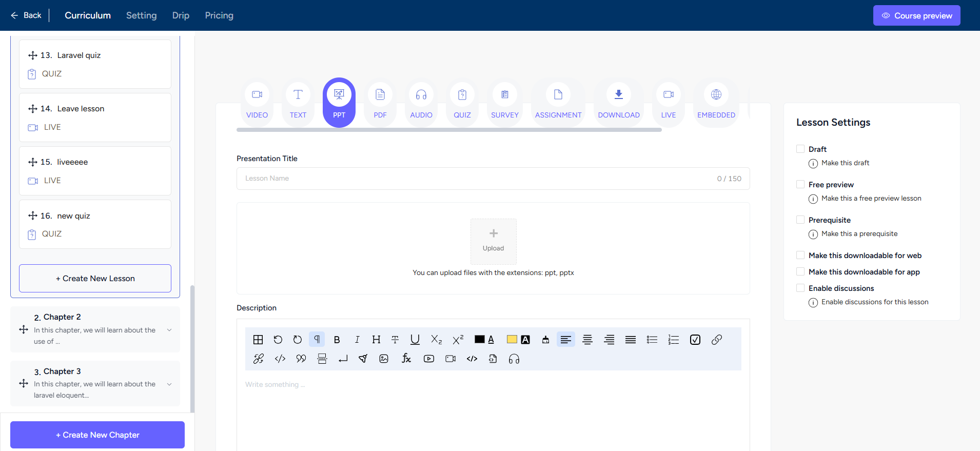Image resolution: width=980 pixels, height=451 pixels.
Task: Insert blockquote with the quote icon
Action: pos(301,359)
